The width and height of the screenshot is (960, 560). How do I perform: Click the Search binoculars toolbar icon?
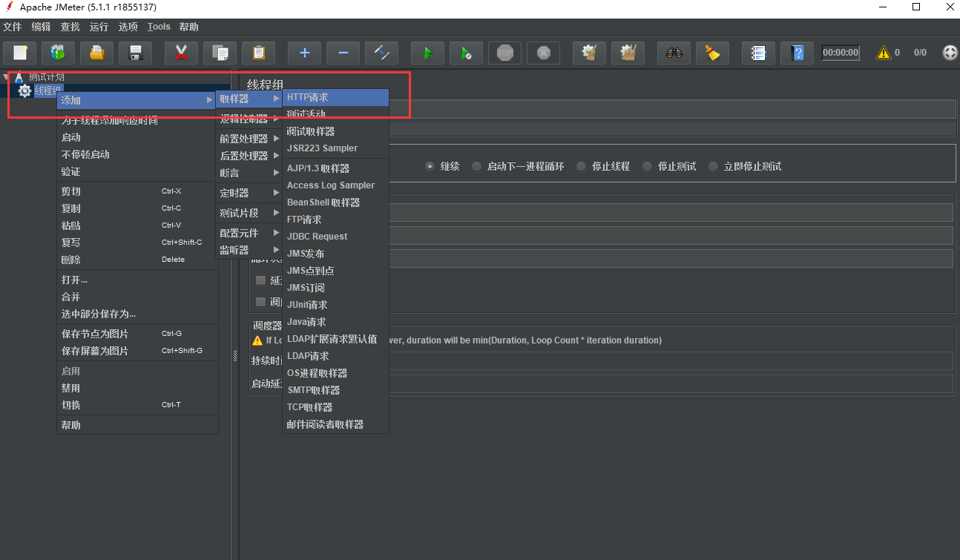(674, 53)
